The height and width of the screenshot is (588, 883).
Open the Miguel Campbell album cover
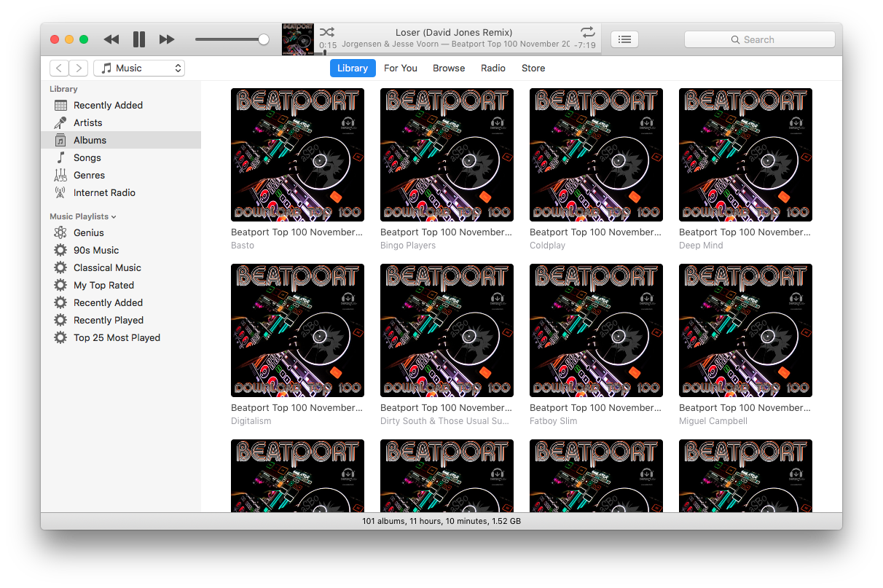tap(745, 330)
